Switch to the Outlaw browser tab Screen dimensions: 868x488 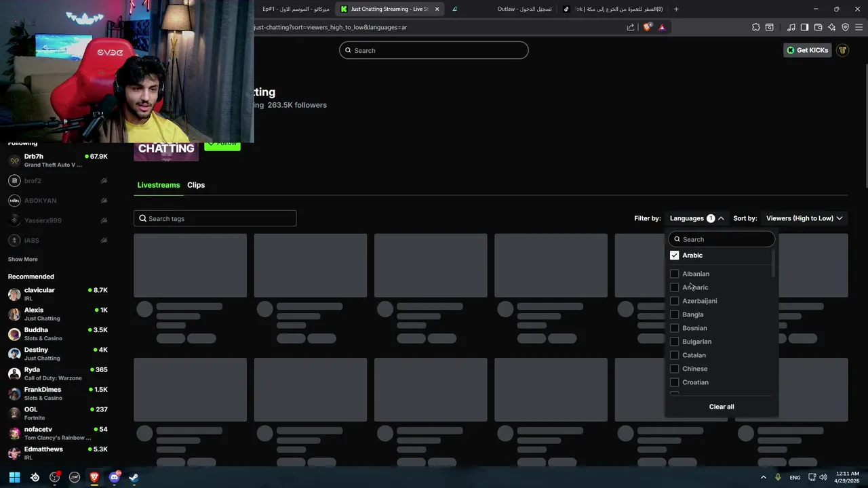click(x=524, y=9)
